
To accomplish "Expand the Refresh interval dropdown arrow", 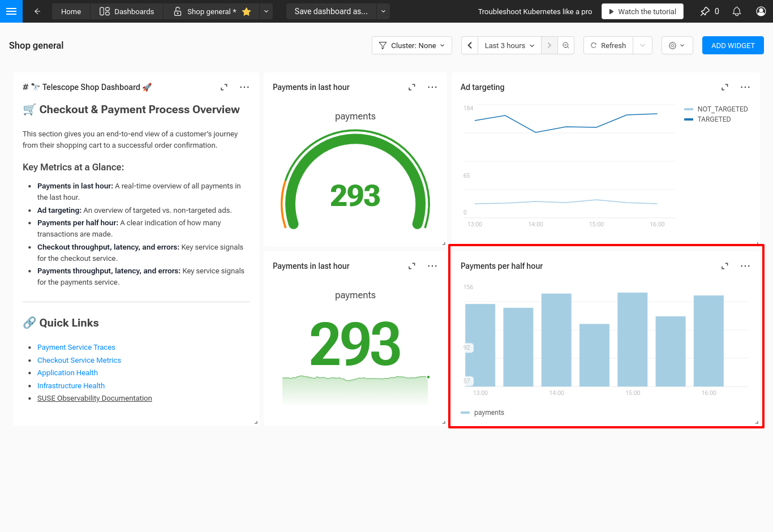I will point(642,45).
